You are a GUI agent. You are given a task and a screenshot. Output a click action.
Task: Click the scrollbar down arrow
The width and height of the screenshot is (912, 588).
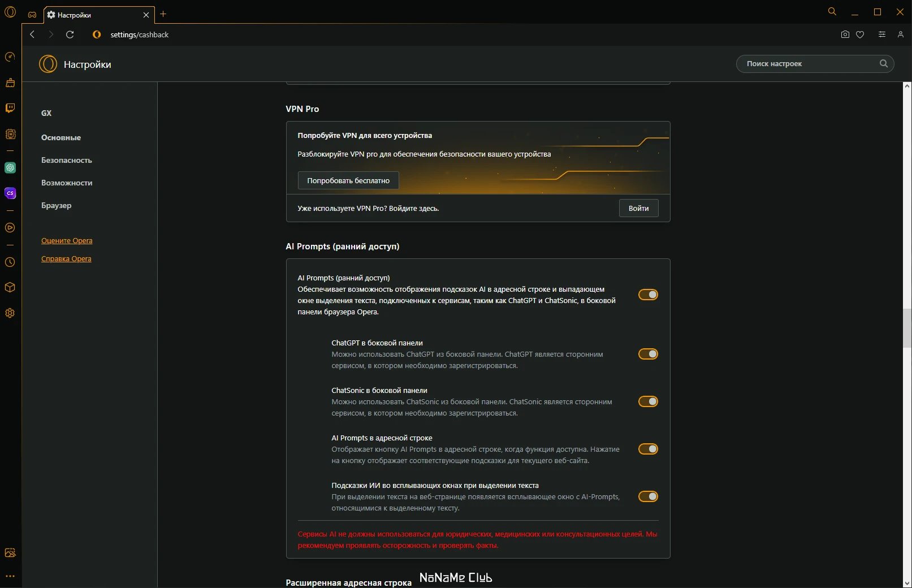pyautogui.click(x=907, y=583)
